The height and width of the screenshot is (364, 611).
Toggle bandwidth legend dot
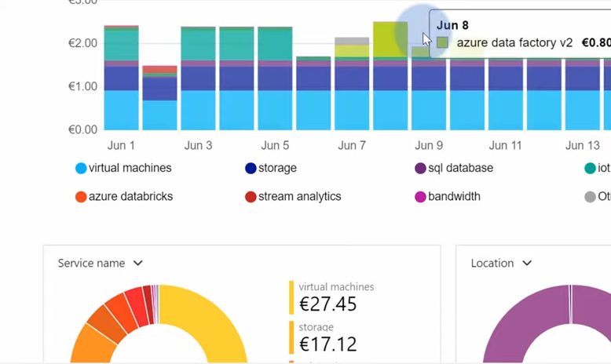[x=420, y=197]
